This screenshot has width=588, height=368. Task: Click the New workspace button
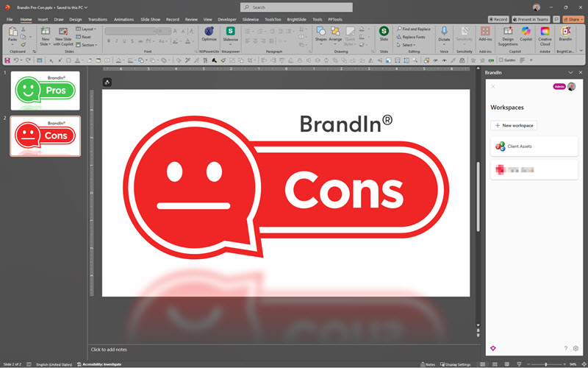click(514, 126)
